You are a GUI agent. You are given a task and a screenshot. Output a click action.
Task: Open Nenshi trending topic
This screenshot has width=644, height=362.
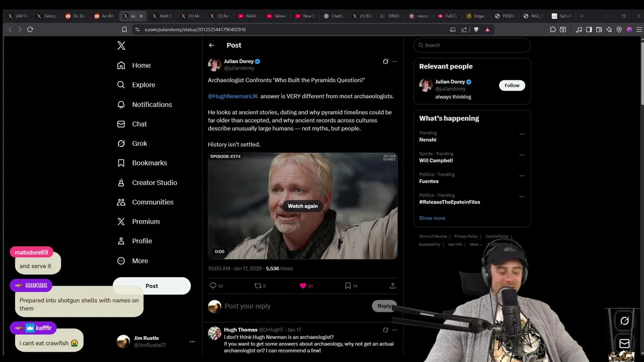[428, 140]
